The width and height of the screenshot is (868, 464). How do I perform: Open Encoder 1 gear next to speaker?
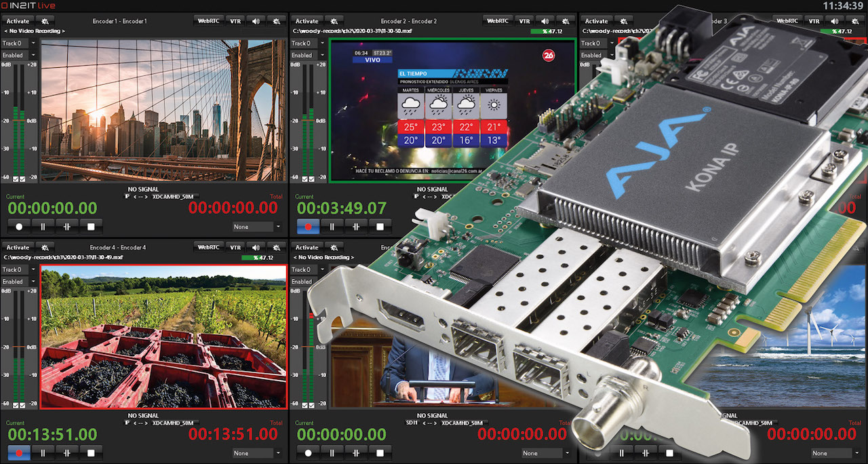276,21
